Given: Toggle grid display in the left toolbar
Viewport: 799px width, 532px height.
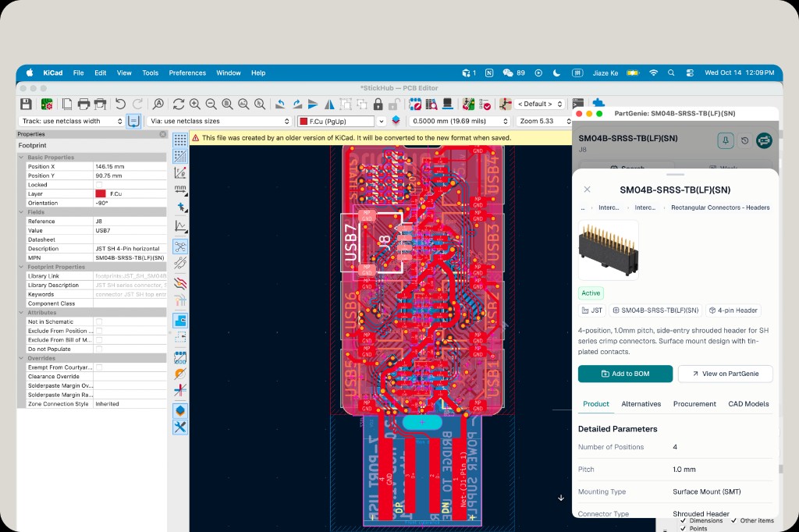Looking at the screenshot, I should coord(180,140).
